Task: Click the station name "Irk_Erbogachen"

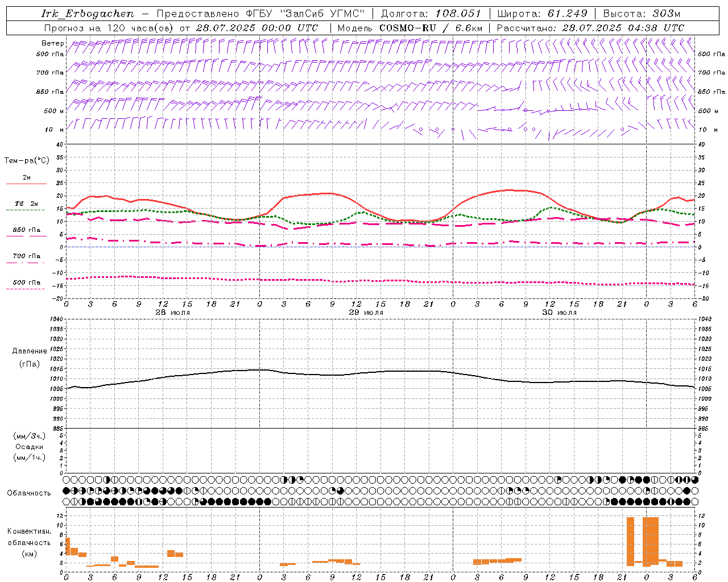Action: [88, 14]
